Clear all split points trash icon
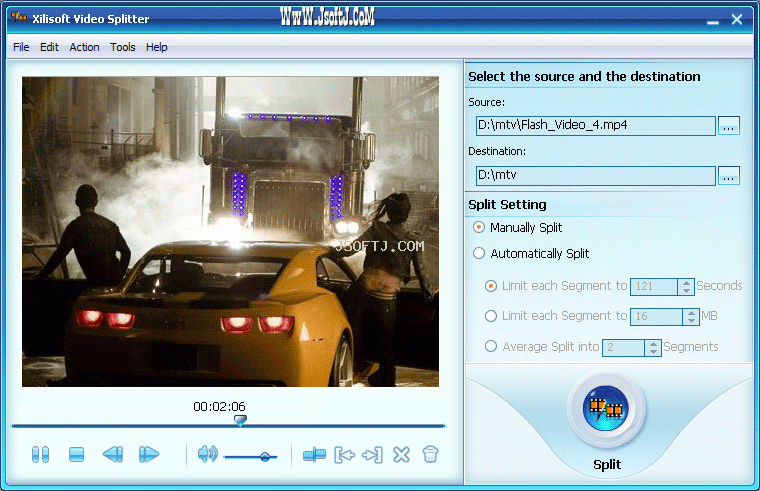Screen dimensions: 760x491 (430, 455)
